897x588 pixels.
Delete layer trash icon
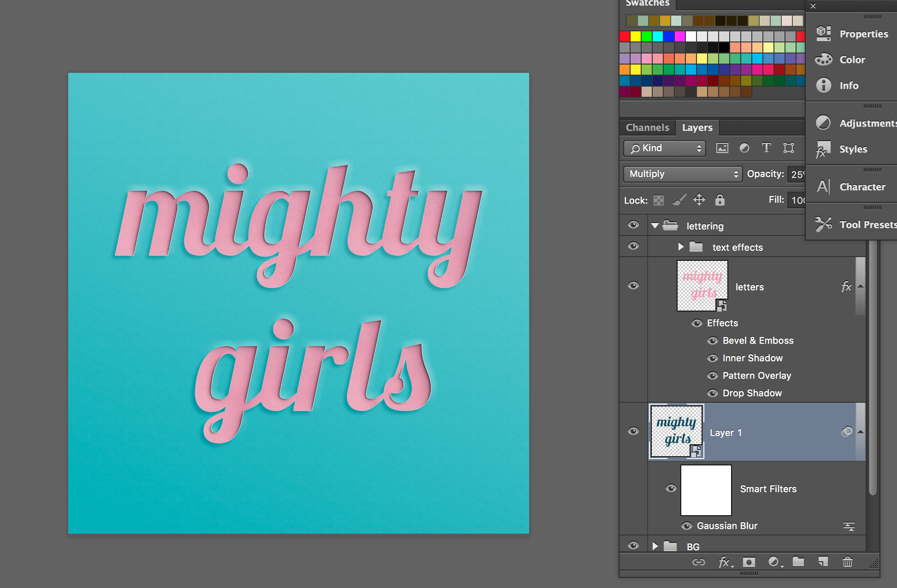pyautogui.click(x=847, y=562)
